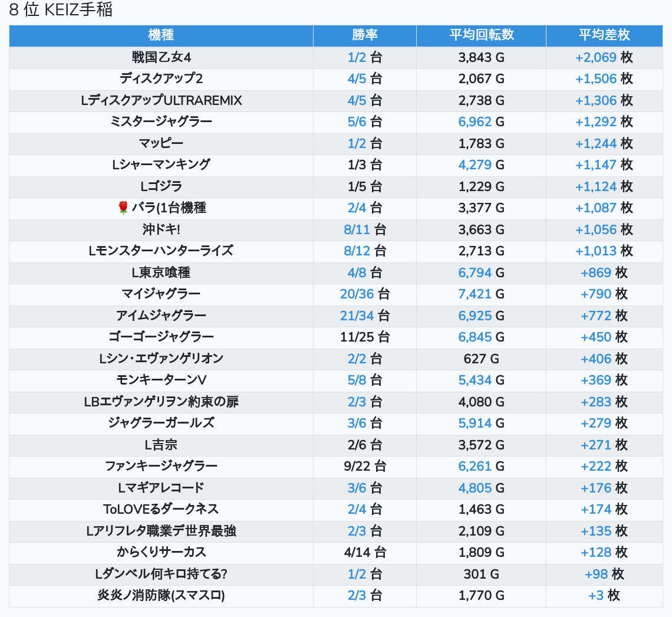Select the 11/25 台 win rate cell
The image size is (672, 617).
coord(365,337)
